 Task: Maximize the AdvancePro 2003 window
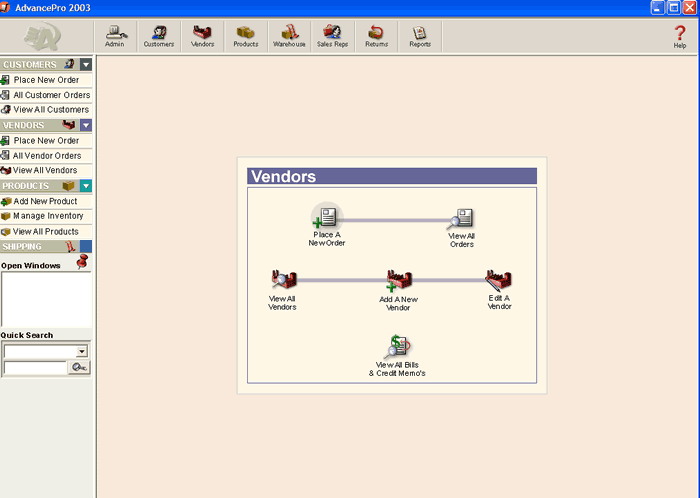(674, 8)
